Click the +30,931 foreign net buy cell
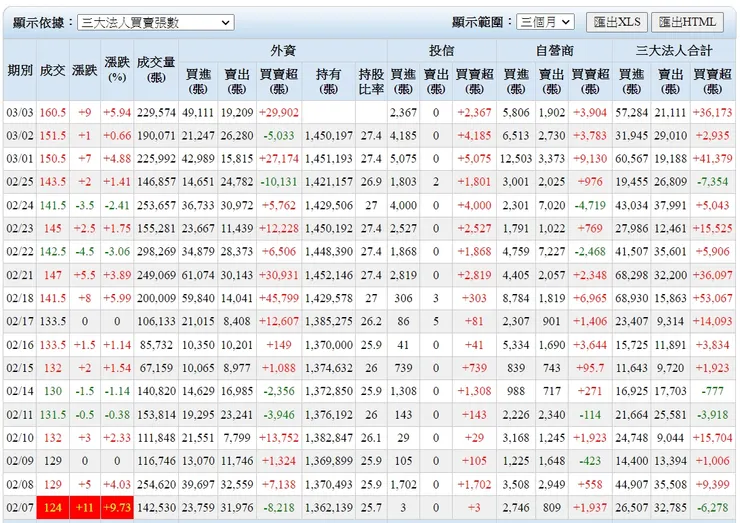740x523 pixels. pyautogui.click(x=279, y=275)
